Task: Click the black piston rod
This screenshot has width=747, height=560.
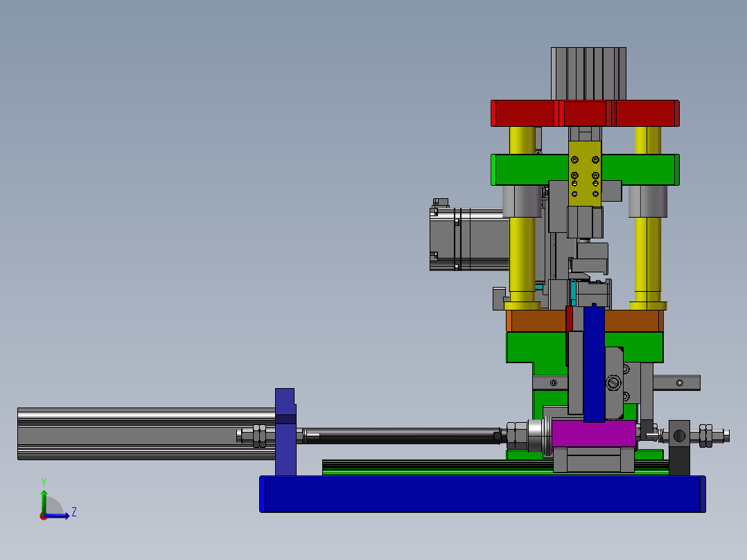Action: tap(402, 435)
